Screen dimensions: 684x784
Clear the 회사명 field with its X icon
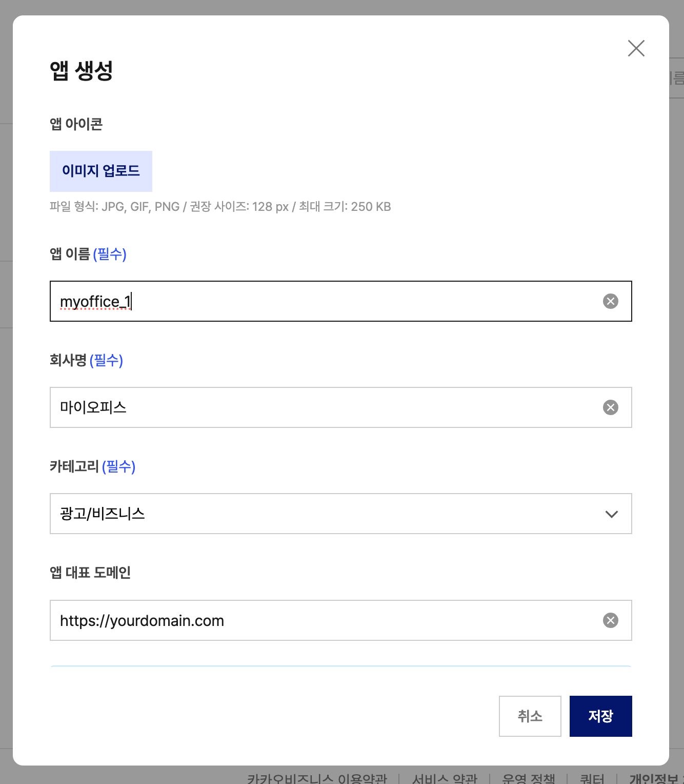(x=610, y=407)
